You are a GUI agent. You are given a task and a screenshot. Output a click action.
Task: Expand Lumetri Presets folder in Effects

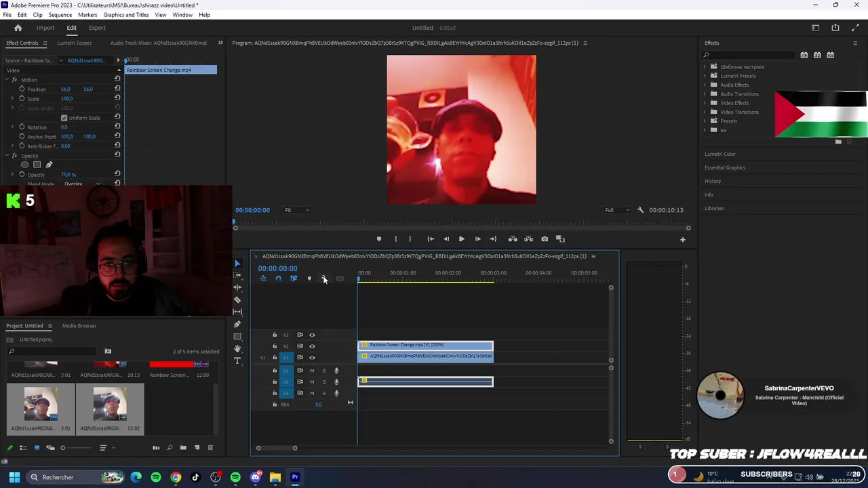[705, 76]
